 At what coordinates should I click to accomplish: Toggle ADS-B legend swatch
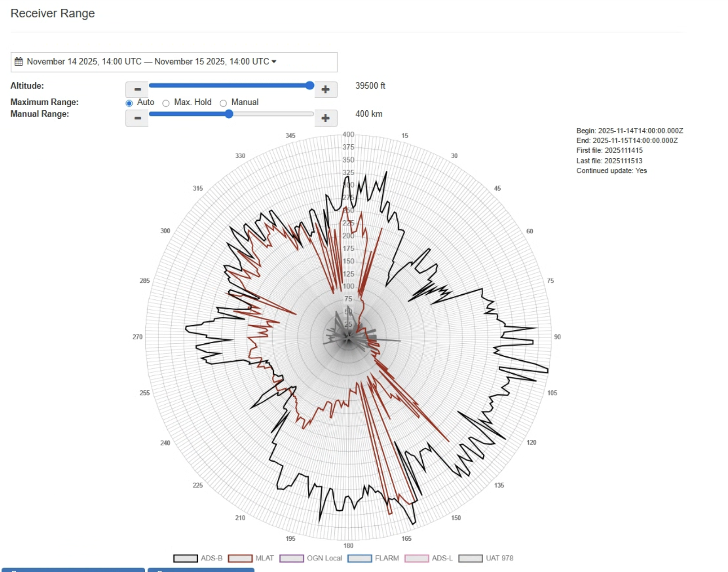coord(185,559)
